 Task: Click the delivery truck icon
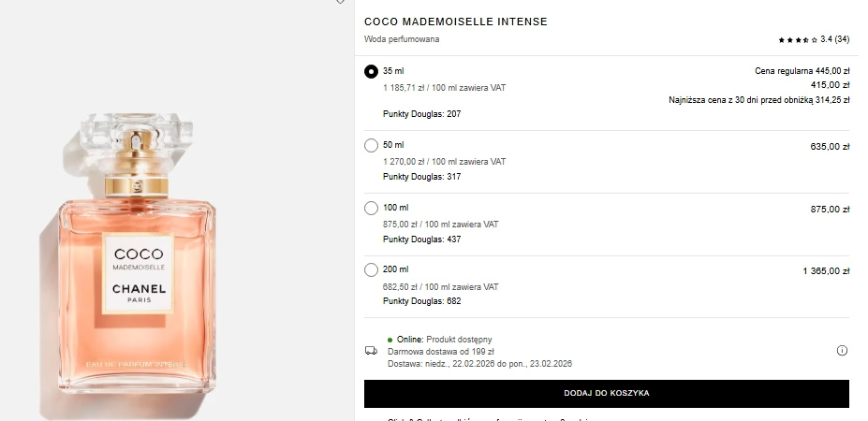[x=371, y=351]
